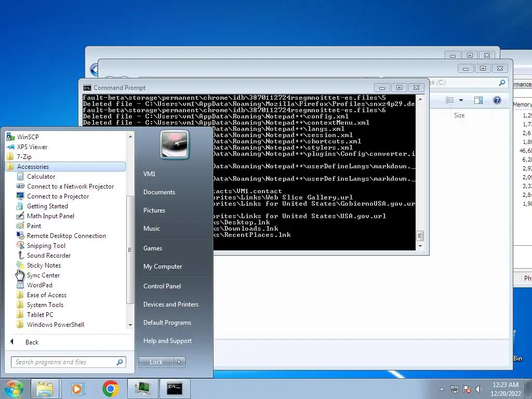
Task: Open the VM1 user folder
Action: pos(149,174)
